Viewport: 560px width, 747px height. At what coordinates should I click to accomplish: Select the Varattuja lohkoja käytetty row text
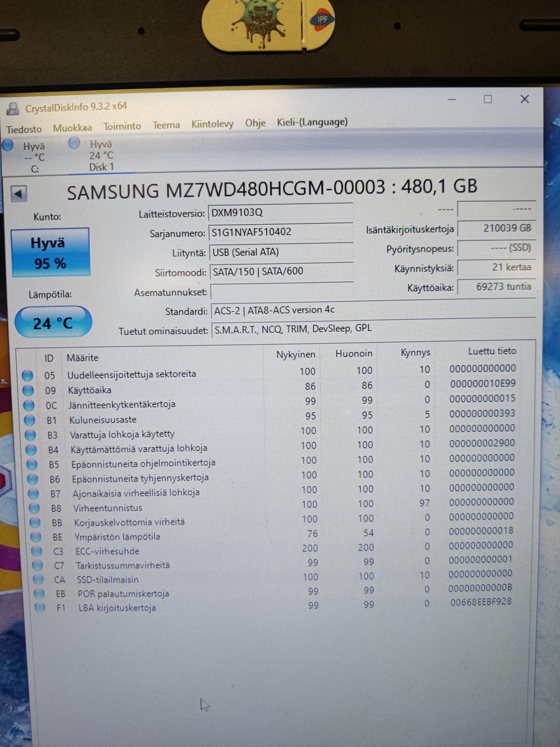click(x=123, y=434)
